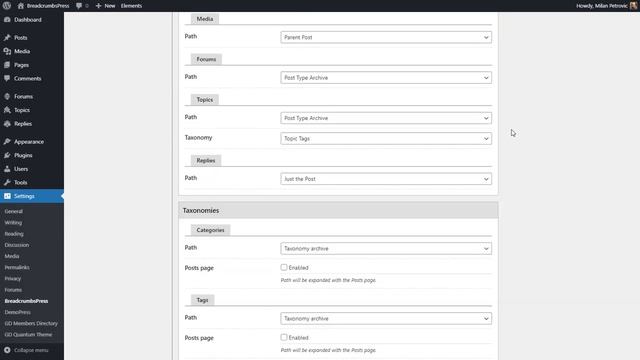Click the Topics icon in sidebar
The width and height of the screenshot is (640, 360).
[x=7, y=110]
